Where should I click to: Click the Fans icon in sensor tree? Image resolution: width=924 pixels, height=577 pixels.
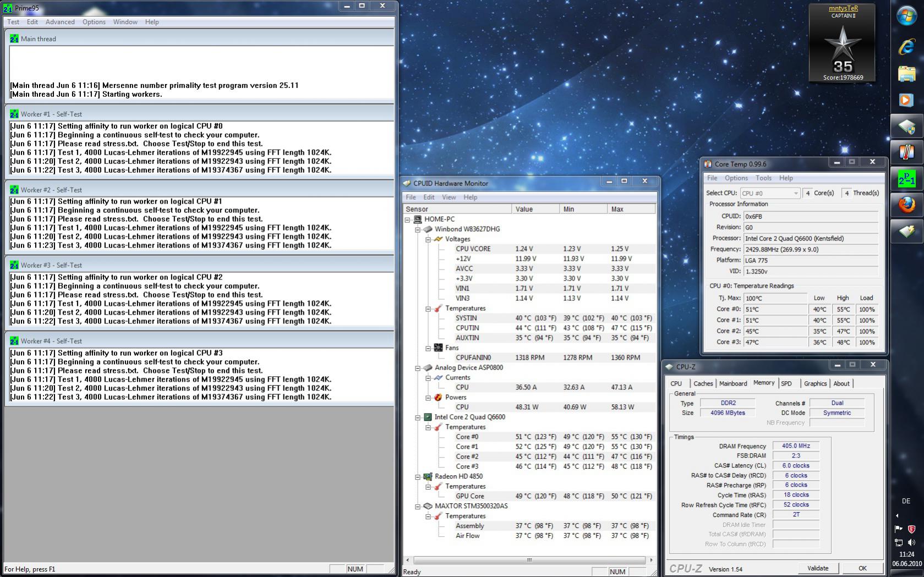[438, 348]
